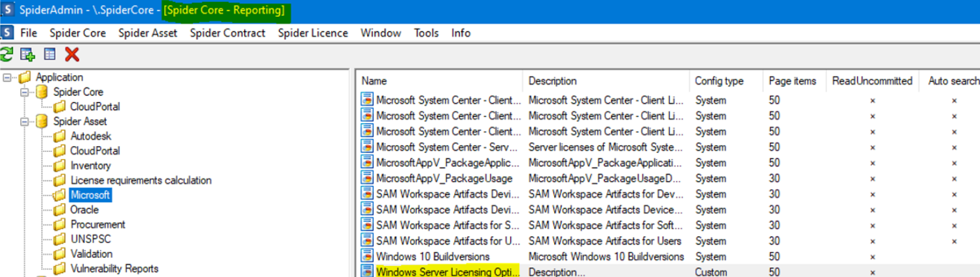Click the UNSPSC folder icon
The image size is (980, 277).
(x=60, y=239)
